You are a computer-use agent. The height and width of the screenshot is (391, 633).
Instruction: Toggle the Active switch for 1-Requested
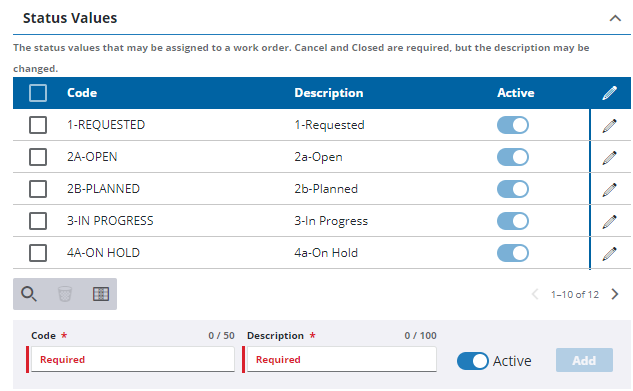coord(513,125)
